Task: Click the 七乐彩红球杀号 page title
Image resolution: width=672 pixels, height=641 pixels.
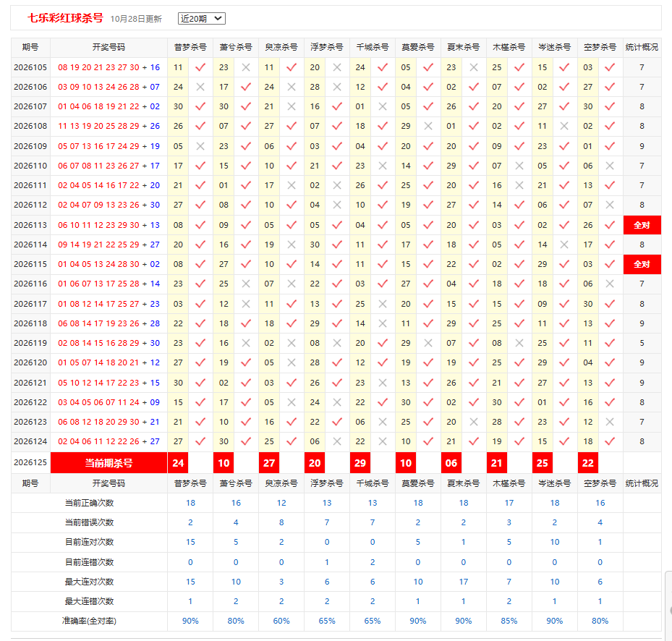Action: pyautogui.click(x=66, y=18)
